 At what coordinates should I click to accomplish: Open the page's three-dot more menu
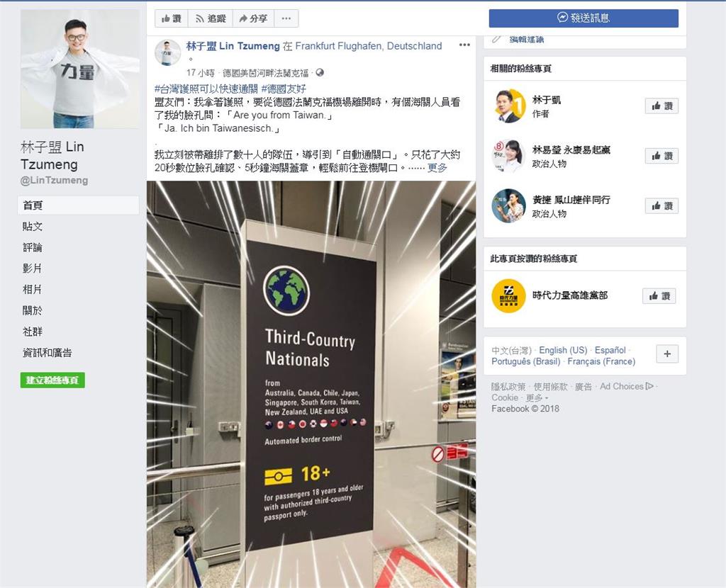[286, 18]
